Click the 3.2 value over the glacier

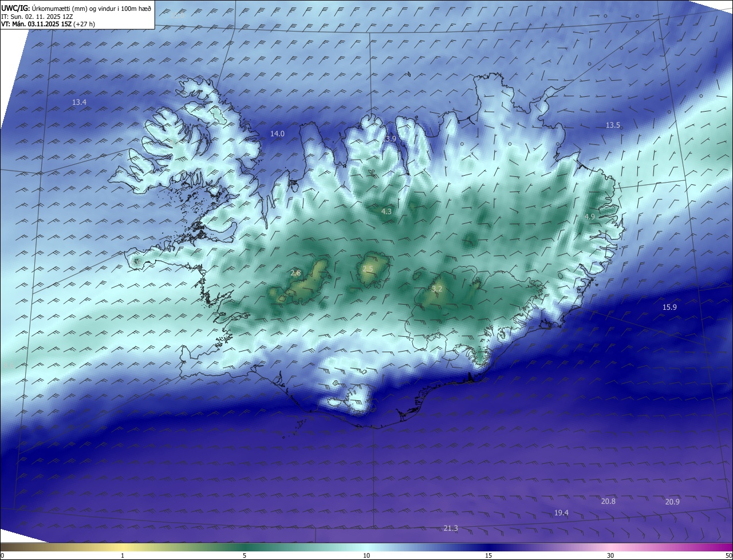(437, 289)
